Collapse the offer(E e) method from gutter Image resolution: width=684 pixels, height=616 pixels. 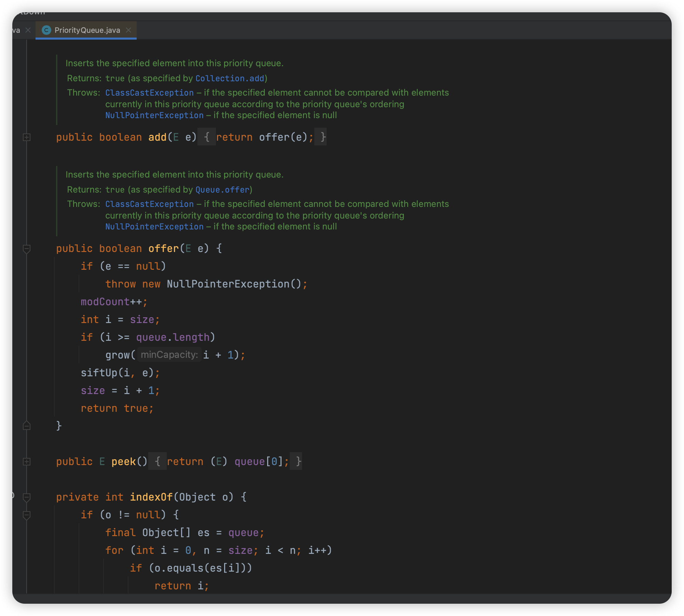pos(27,249)
